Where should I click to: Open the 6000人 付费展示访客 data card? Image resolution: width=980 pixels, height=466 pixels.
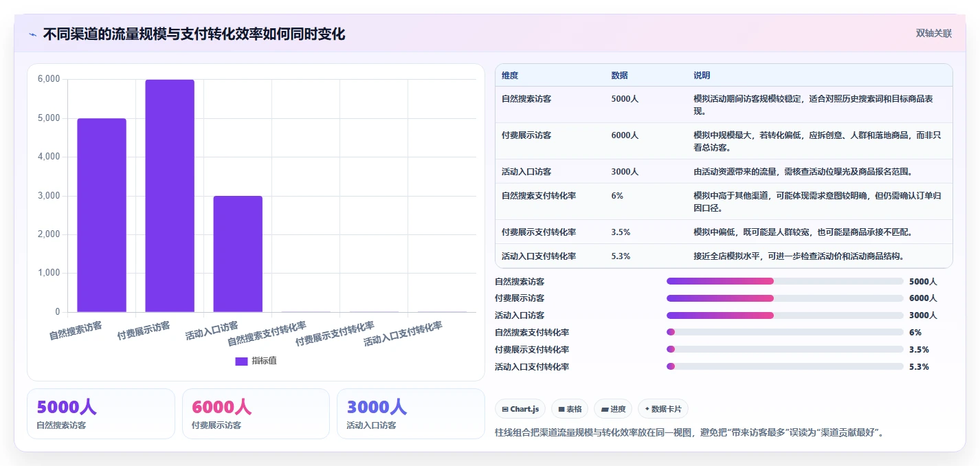(x=256, y=414)
